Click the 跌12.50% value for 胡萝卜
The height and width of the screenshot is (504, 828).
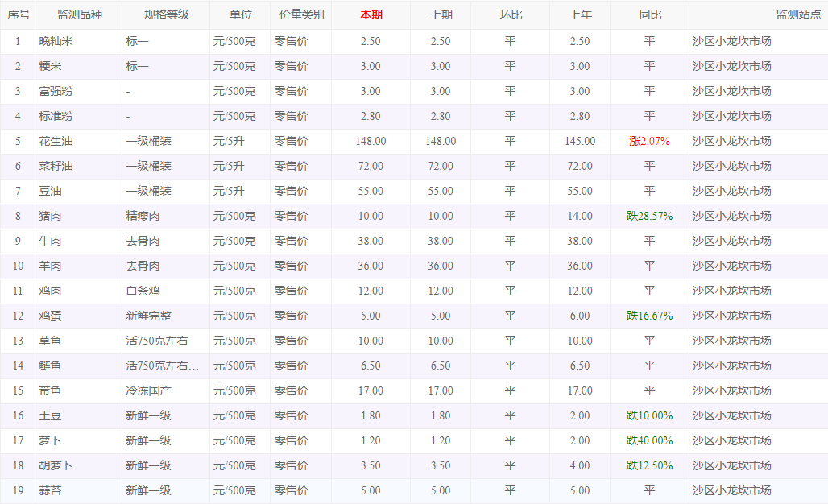pos(649,465)
